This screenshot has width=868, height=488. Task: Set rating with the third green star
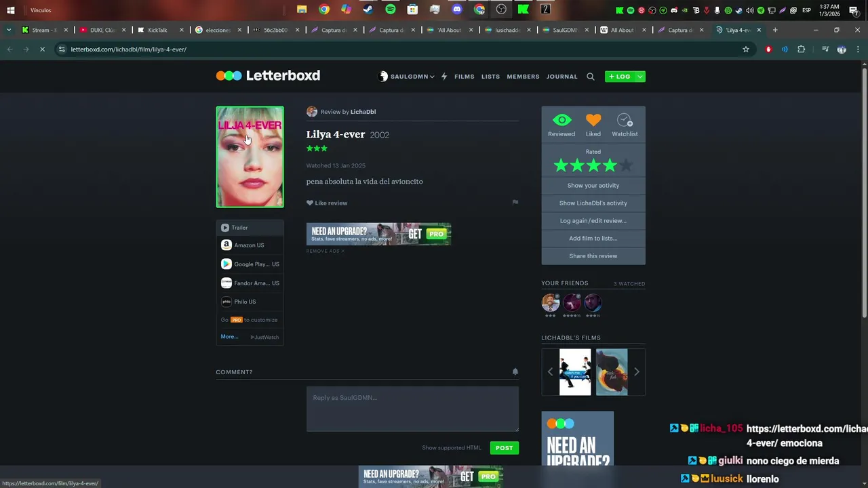(593, 165)
